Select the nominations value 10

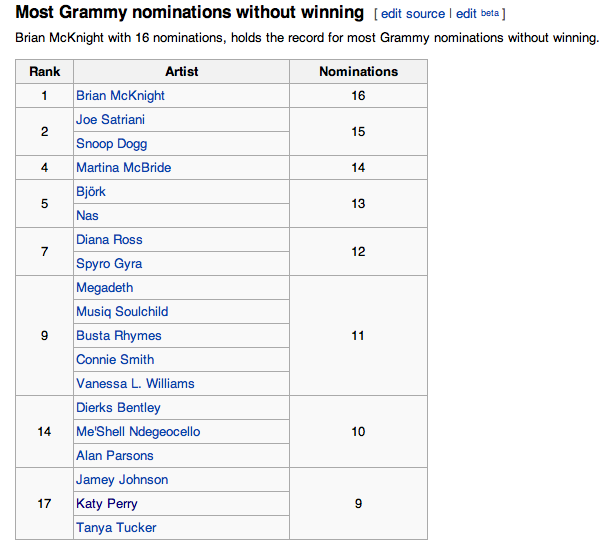[x=358, y=432]
